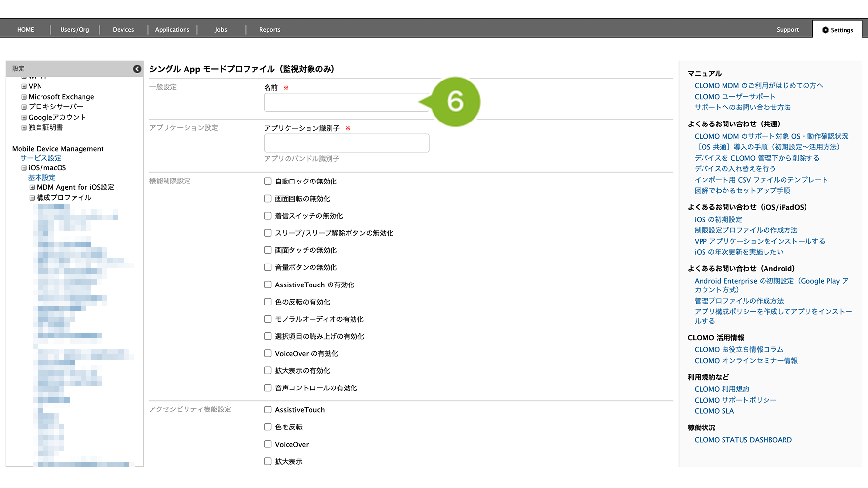868x488 pixels.
Task: Expand the Microsoft Exchange tree node
Action: pyautogui.click(x=24, y=97)
